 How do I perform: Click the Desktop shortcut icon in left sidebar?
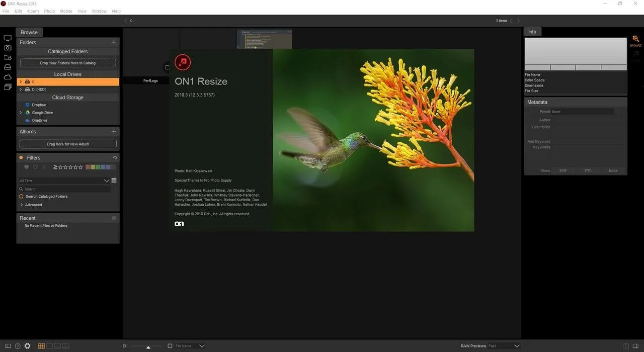coord(8,38)
